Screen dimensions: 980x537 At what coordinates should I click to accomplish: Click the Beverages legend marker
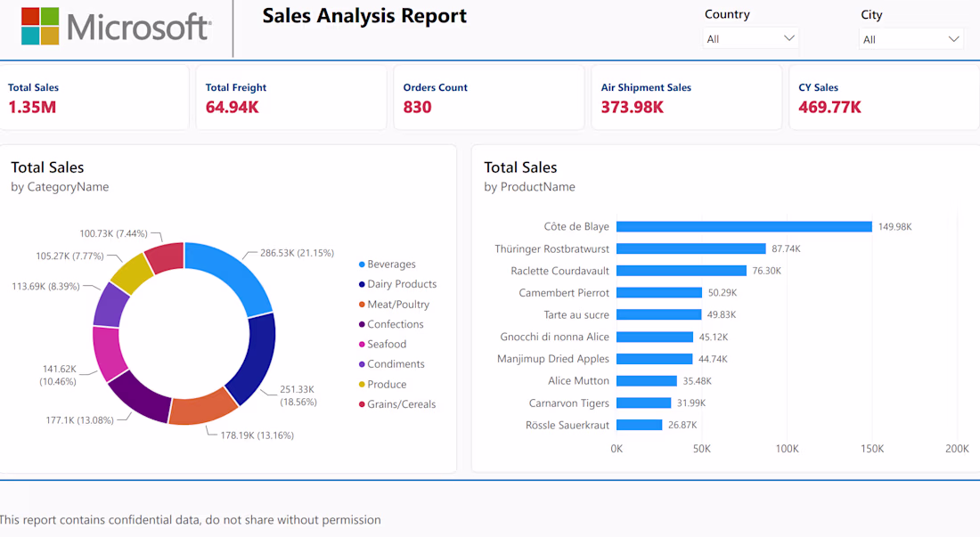(362, 264)
